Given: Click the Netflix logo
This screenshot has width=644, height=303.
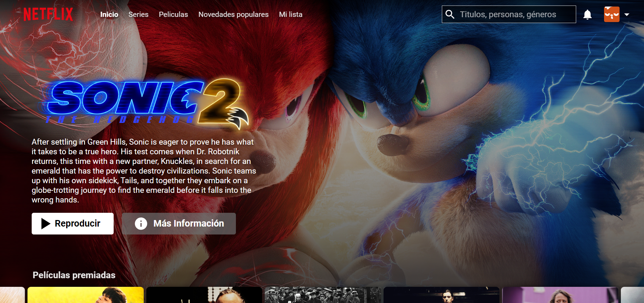Looking at the screenshot, I should pos(48,14).
